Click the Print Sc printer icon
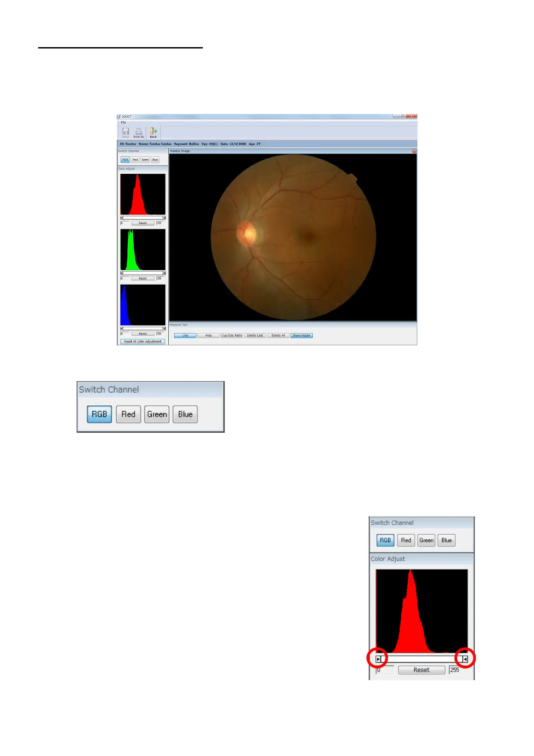 coord(139,131)
